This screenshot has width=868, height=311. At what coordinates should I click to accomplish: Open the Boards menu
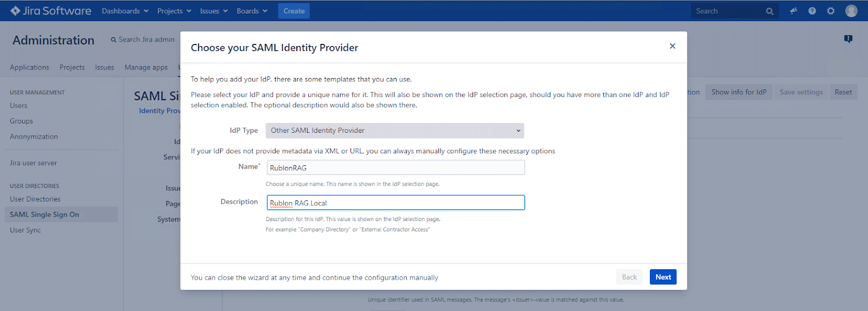click(252, 11)
